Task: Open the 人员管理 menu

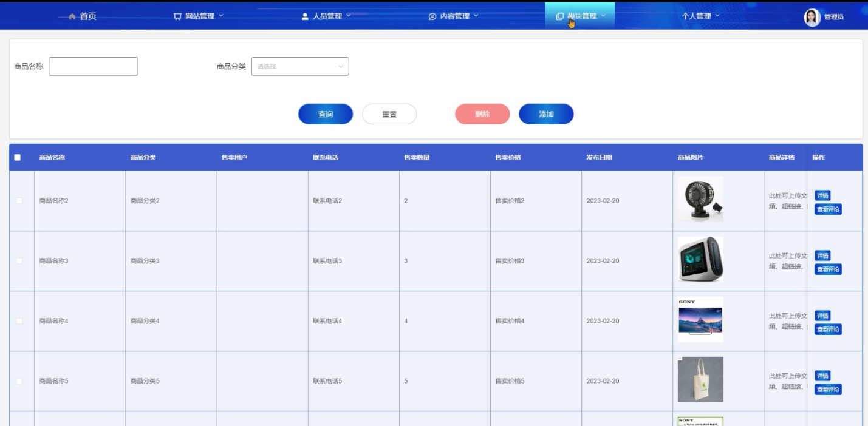Action: coord(326,16)
